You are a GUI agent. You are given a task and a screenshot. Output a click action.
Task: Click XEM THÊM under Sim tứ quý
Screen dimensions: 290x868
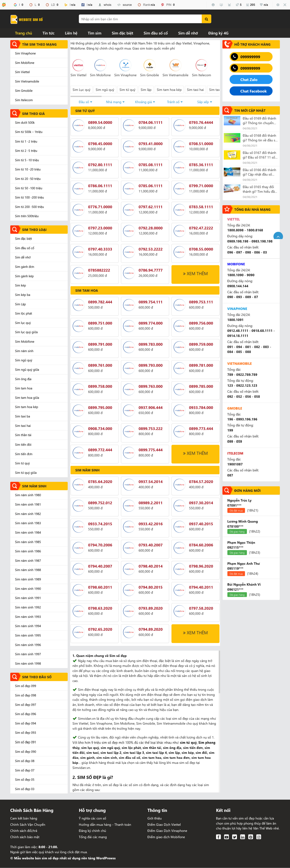pyautogui.click(x=195, y=274)
